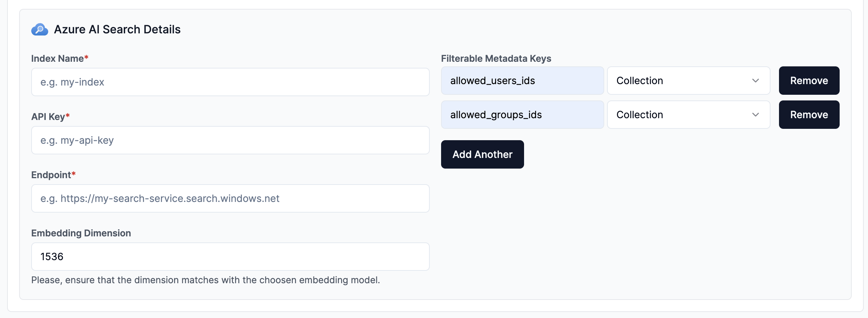Click into the Endpoint URL field
The height and width of the screenshot is (318, 868).
coord(230,198)
